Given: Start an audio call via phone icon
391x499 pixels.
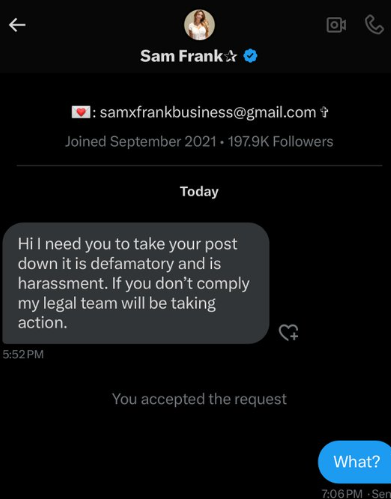Looking at the screenshot, I should tap(374, 25).
